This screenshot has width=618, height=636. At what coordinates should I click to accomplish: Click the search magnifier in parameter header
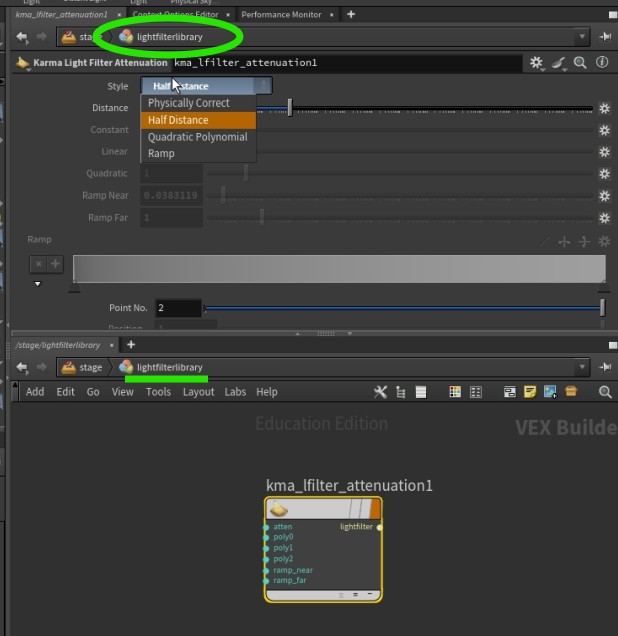point(580,63)
